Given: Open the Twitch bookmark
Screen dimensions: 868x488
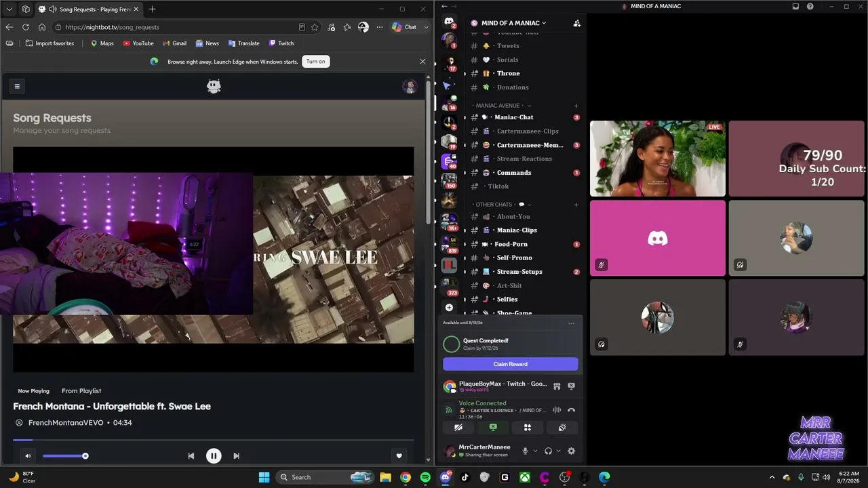Looking at the screenshot, I should tap(281, 43).
